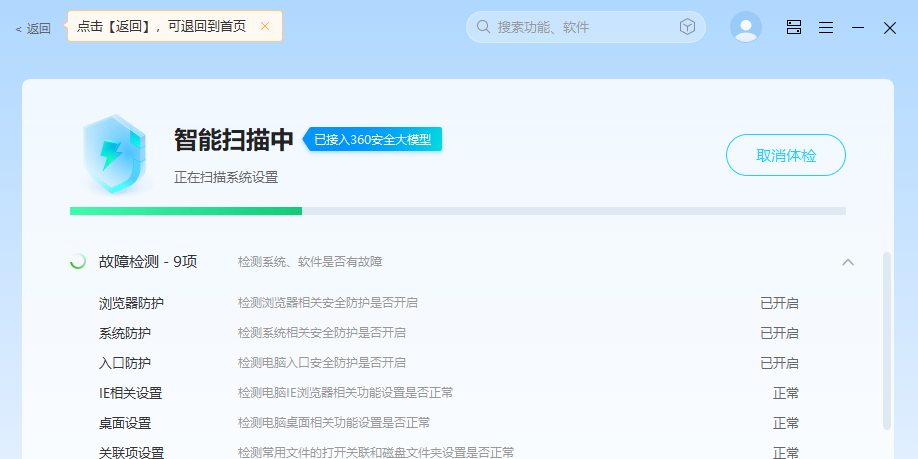Open the user avatar profile
This screenshot has width=918, height=459.
point(745,27)
